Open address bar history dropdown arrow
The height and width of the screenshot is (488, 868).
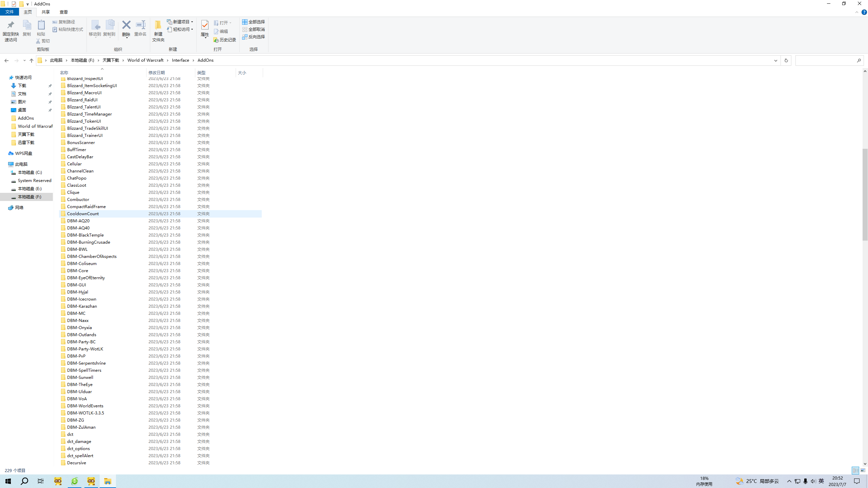[x=775, y=60]
